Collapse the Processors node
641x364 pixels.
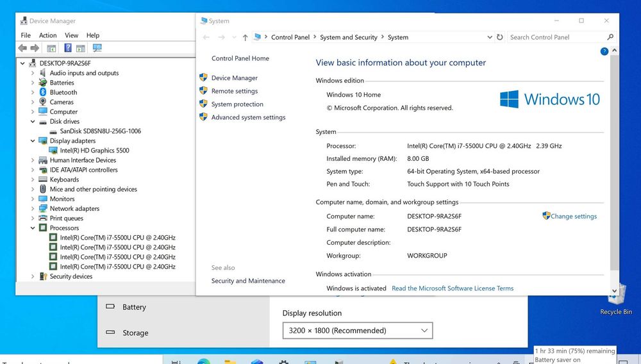coord(33,228)
